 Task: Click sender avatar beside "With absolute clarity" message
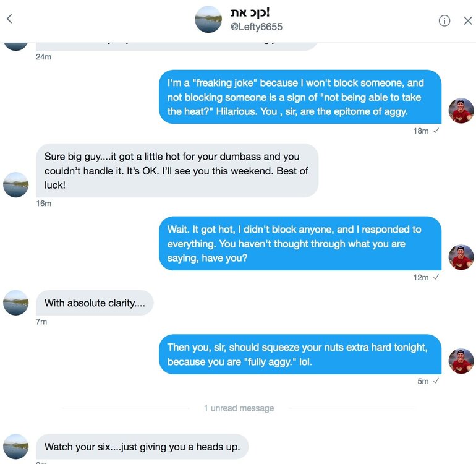pyautogui.click(x=16, y=303)
